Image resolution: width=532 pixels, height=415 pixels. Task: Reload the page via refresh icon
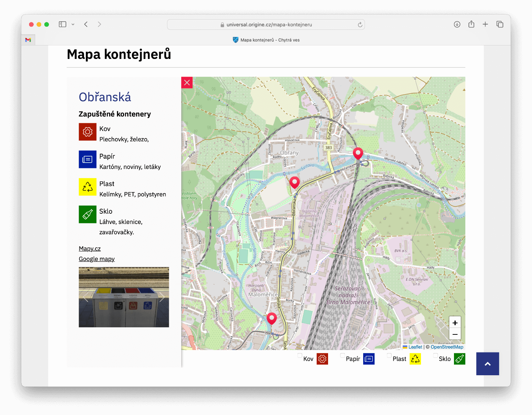360,24
